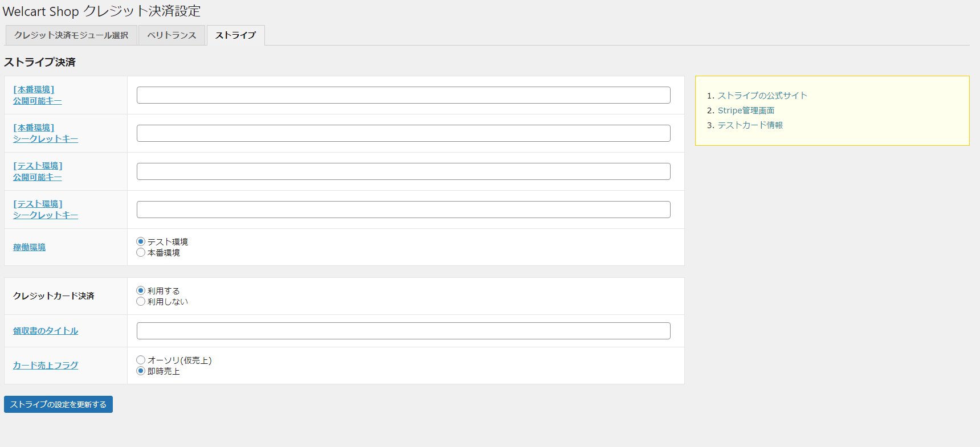Click the 領収書のタイトル input field
This screenshot has width=980, height=447.
coord(403,331)
